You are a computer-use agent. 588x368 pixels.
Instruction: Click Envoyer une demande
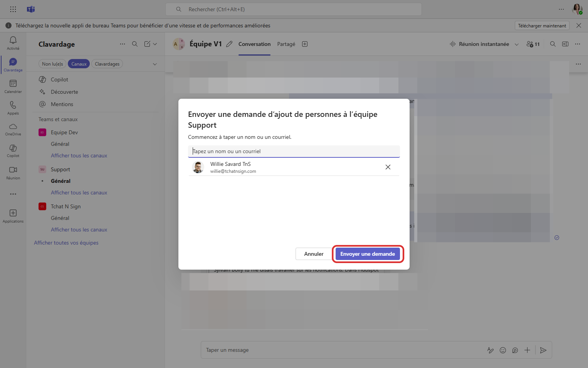[x=368, y=254]
